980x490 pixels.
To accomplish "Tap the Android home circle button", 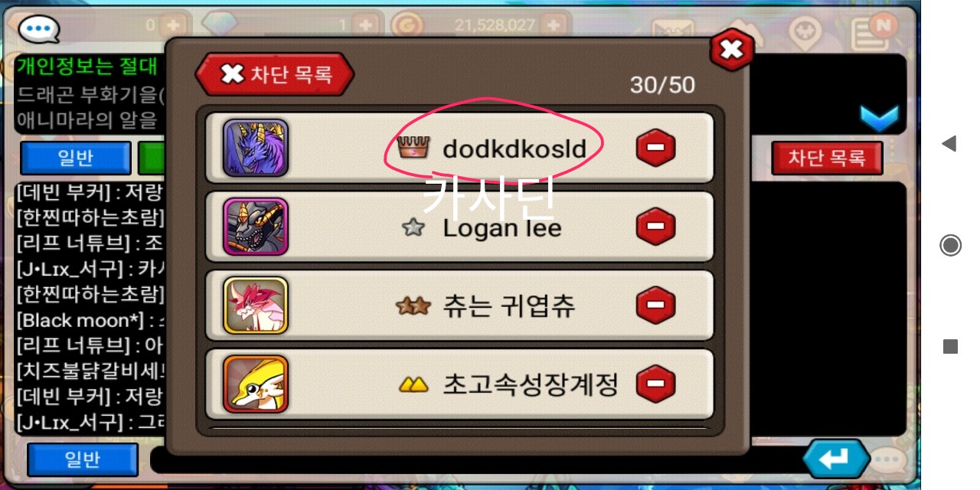I will (x=950, y=245).
